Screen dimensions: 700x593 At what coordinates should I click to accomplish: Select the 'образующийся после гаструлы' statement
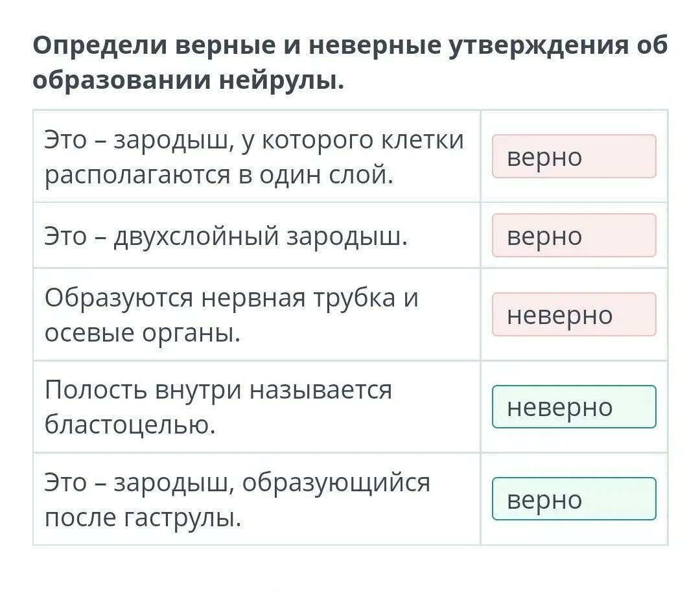tap(237, 499)
